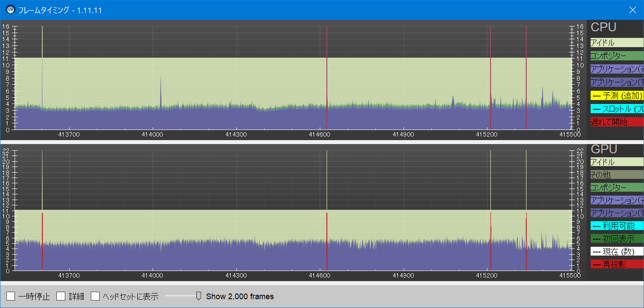Click the CPU アイドル legend swatch
Viewport: 644px width, 308px height.
point(617,43)
